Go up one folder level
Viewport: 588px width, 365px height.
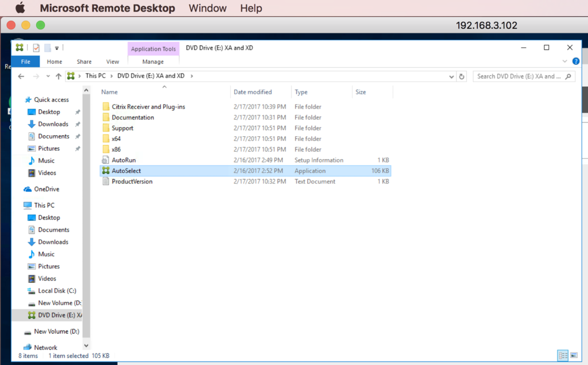59,76
